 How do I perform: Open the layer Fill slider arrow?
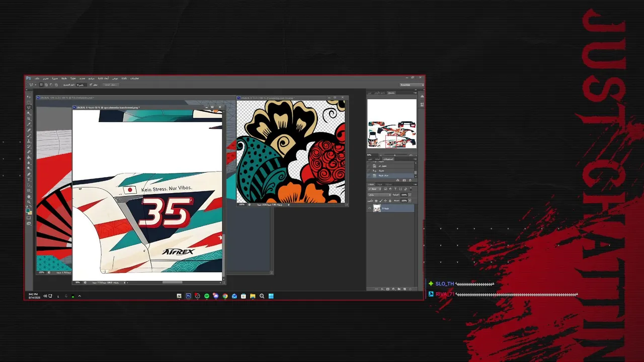tap(410, 201)
